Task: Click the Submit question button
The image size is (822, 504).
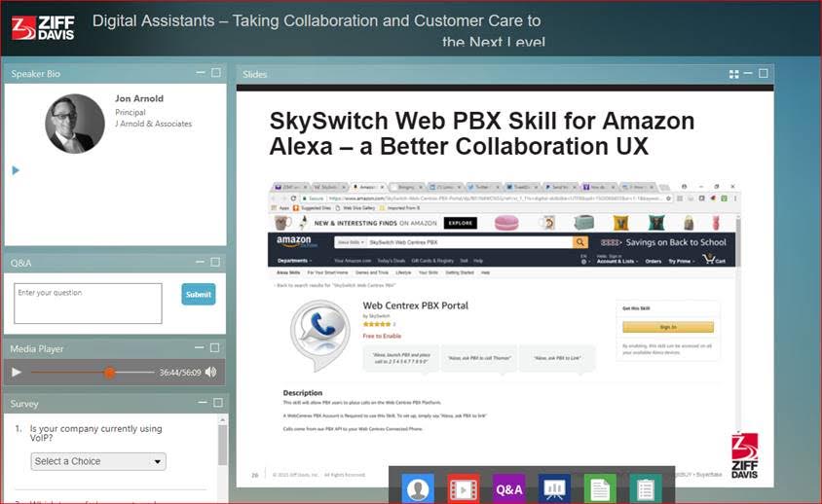Action: (199, 295)
